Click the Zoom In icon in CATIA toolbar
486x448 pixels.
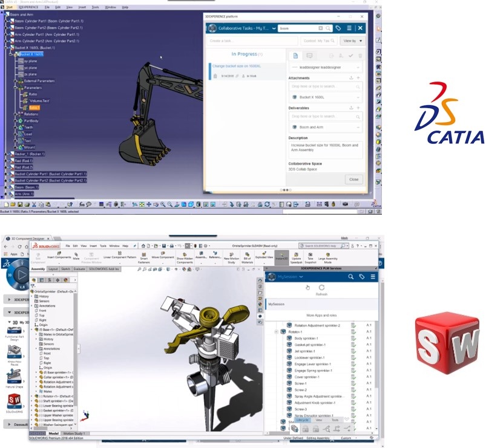pyautogui.click(x=163, y=204)
